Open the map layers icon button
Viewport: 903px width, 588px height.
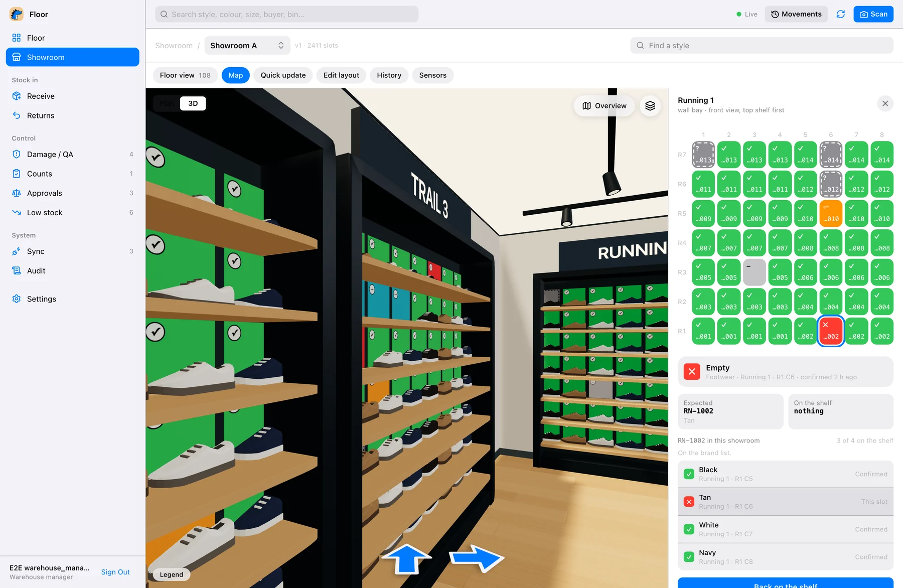(650, 106)
